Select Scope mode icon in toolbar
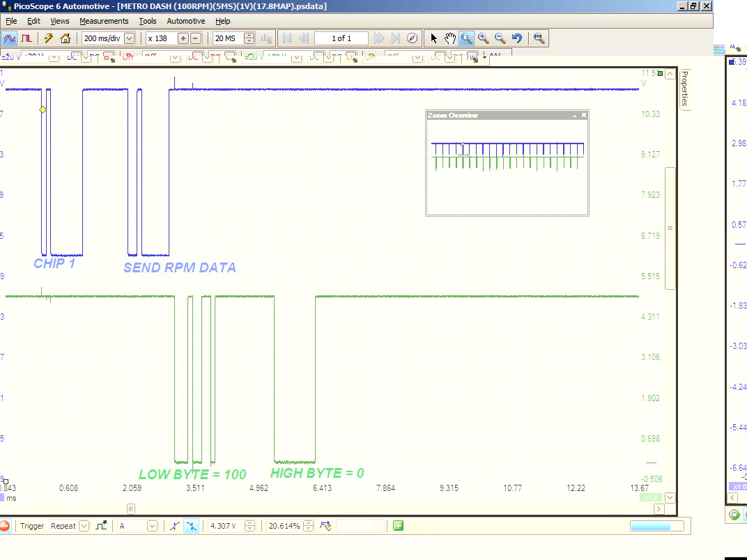The height and width of the screenshot is (560, 747). tap(10, 38)
